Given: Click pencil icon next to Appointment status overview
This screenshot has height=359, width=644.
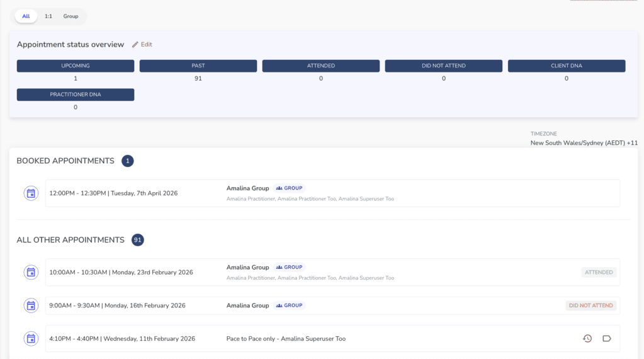Looking at the screenshot, I should click(135, 44).
